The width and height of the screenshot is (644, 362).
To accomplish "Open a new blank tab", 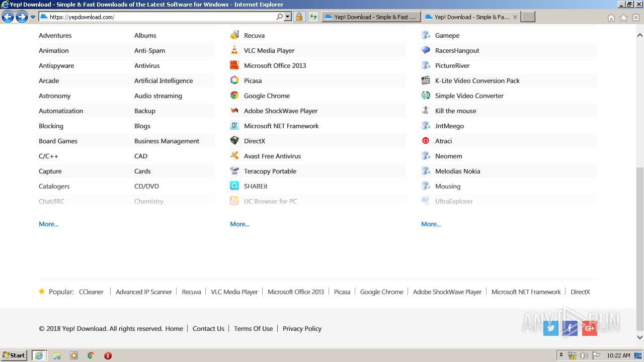I will 528,17.
